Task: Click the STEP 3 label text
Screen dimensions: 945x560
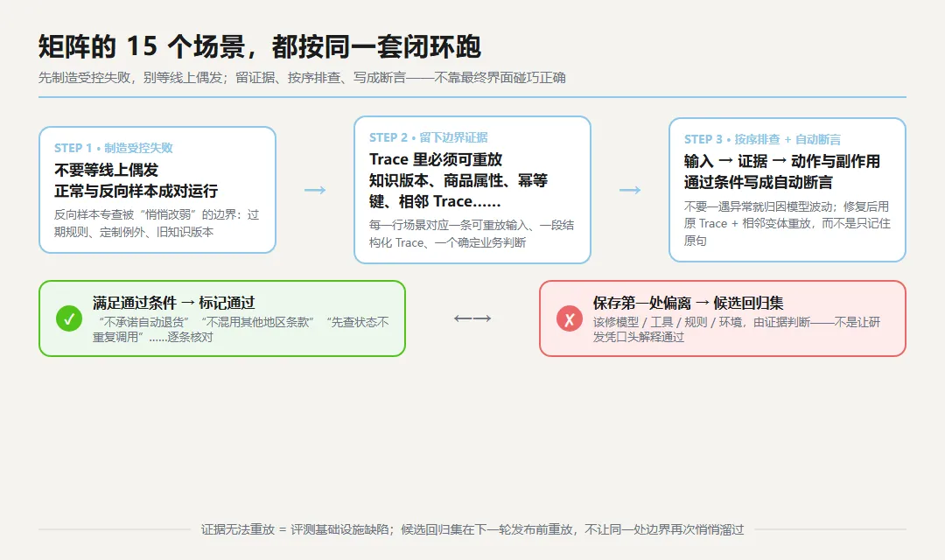Action: 762,139
